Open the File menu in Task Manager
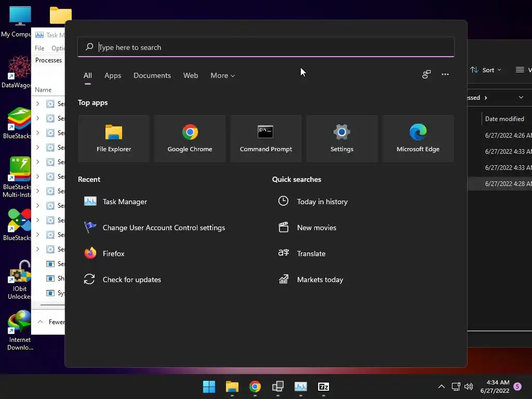This screenshot has height=399, width=532. (39, 48)
